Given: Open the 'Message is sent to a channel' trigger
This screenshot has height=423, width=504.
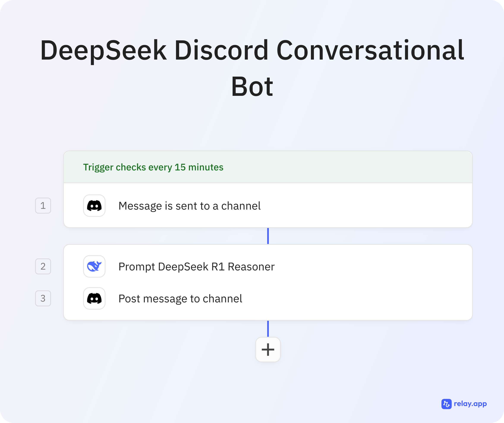Looking at the screenshot, I should pyautogui.click(x=189, y=206).
